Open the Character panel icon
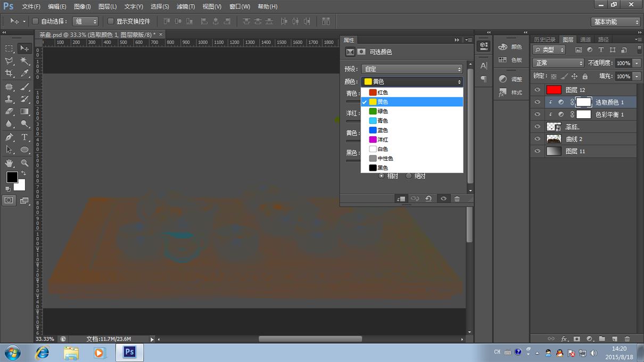The height and width of the screenshot is (362, 644). (x=484, y=65)
